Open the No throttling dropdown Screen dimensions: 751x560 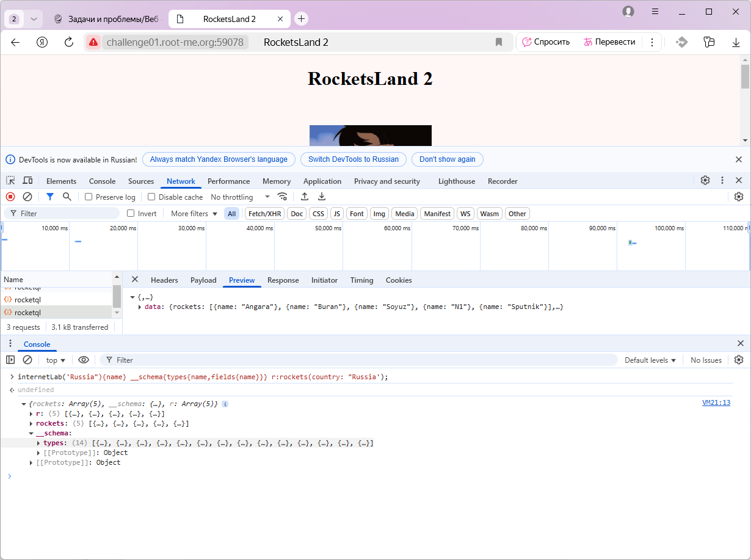pyautogui.click(x=240, y=197)
